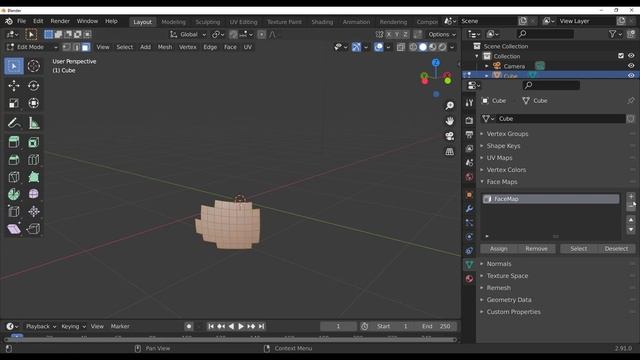Open the Playback dropdown
The height and width of the screenshot is (360, 640).
pos(41,326)
